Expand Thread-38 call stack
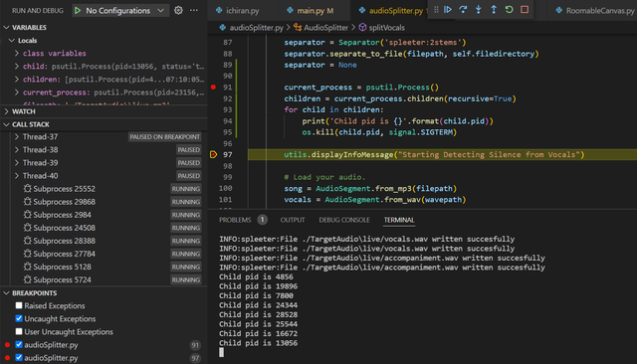This screenshot has width=637, height=364. click(x=17, y=150)
